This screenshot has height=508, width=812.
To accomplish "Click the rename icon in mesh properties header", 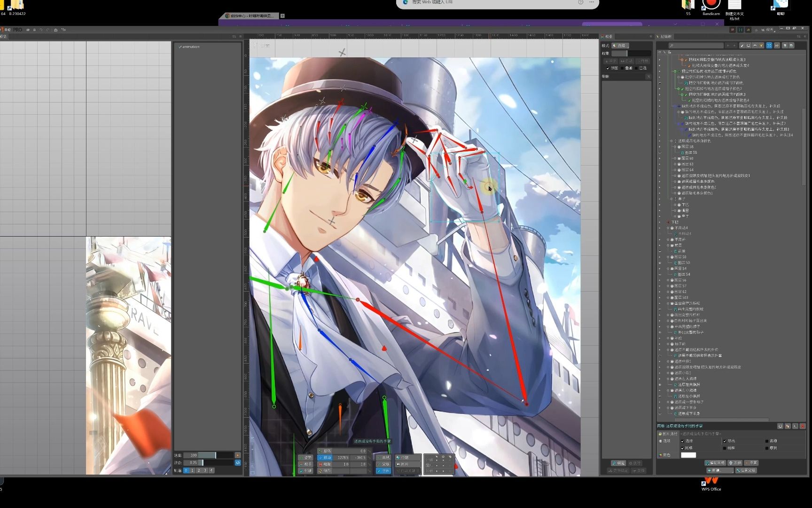I will click(x=795, y=426).
